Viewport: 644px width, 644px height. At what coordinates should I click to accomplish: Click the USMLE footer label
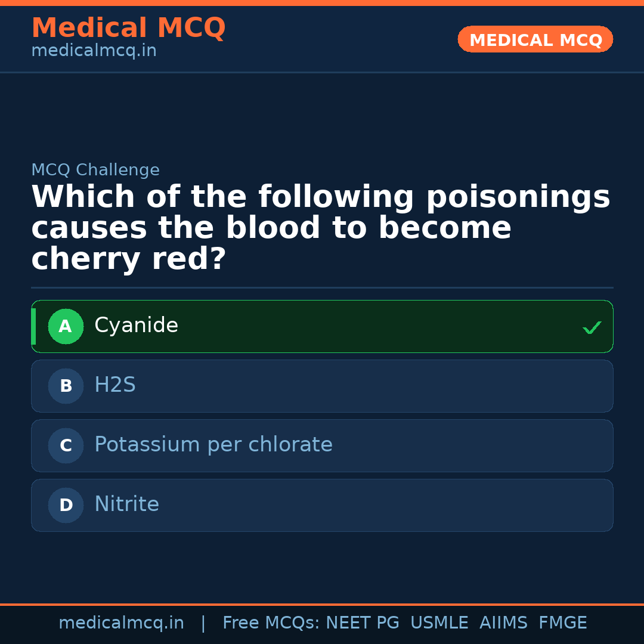(439, 622)
